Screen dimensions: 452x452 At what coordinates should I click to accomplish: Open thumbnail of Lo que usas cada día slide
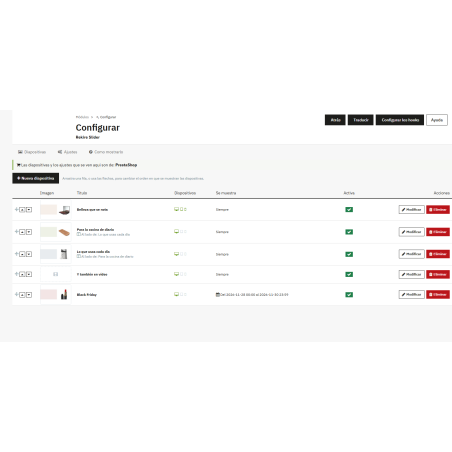pyautogui.click(x=56, y=254)
